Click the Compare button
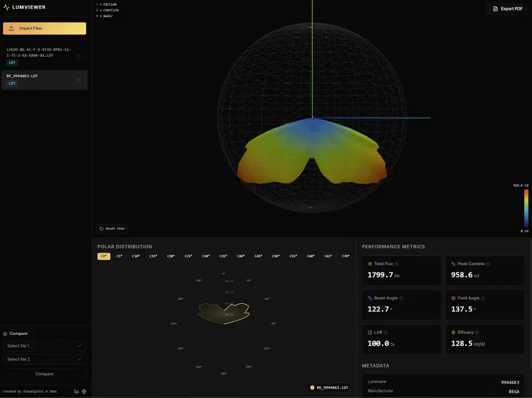Image resolution: width=532 pixels, height=398 pixels. [44, 374]
